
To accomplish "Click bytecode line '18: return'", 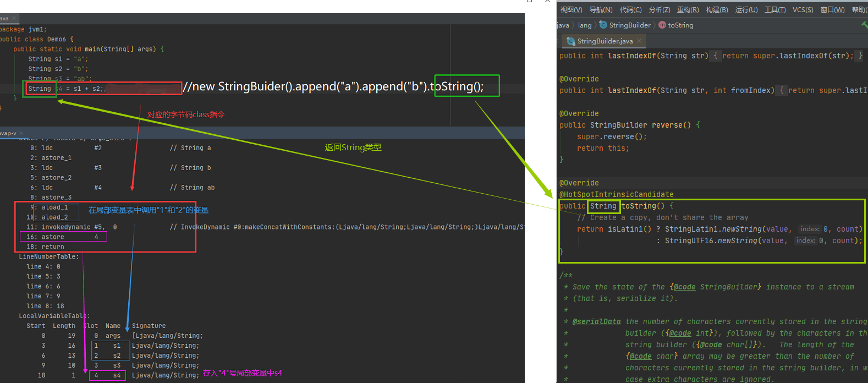I will (45, 247).
